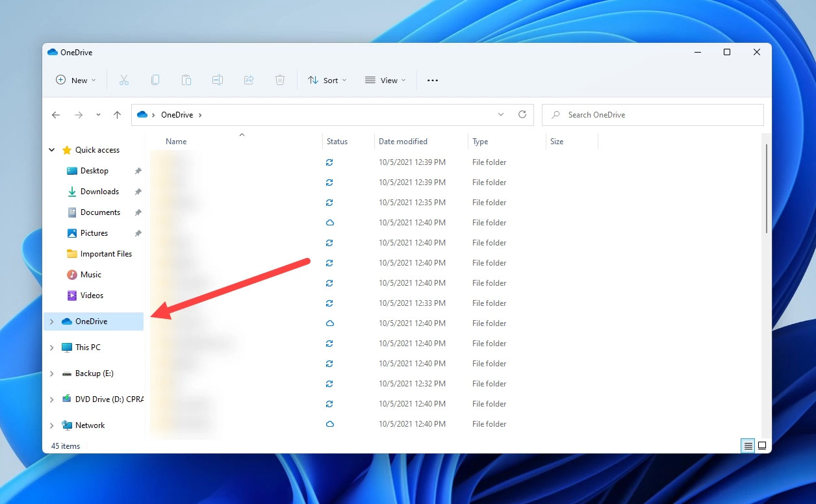Open recent locations chevron near navigation arrows
This screenshot has height=504, width=816.
[98, 115]
